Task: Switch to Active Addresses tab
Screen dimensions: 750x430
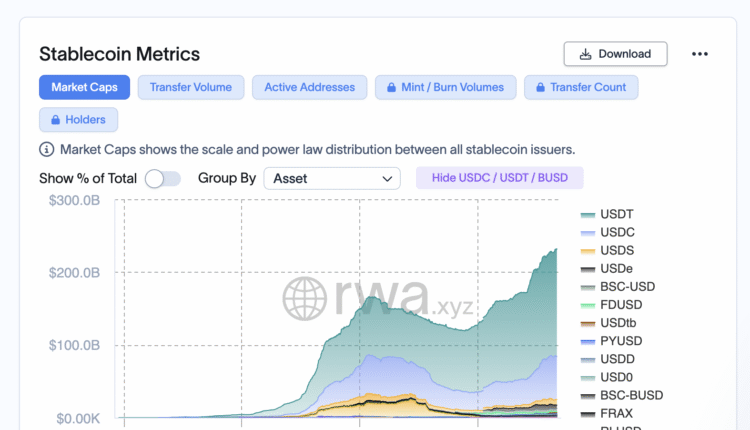Action: (309, 87)
